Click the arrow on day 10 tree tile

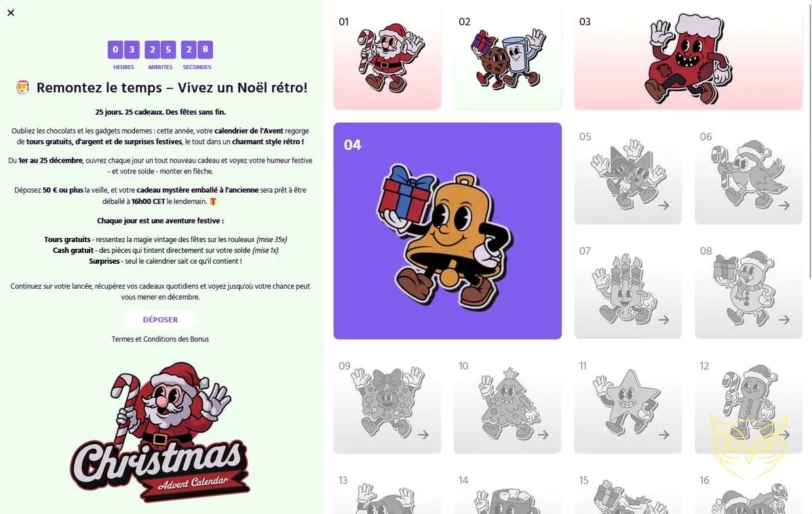tap(543, 435)
